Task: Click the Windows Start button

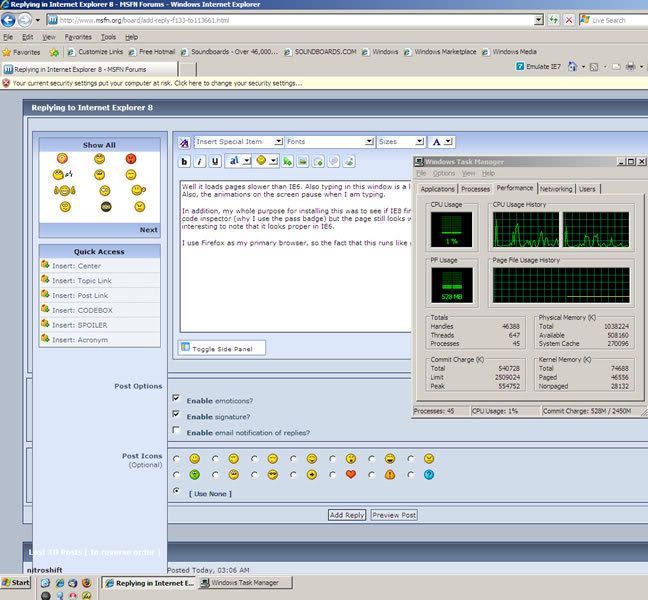Action: pos(17,581)
